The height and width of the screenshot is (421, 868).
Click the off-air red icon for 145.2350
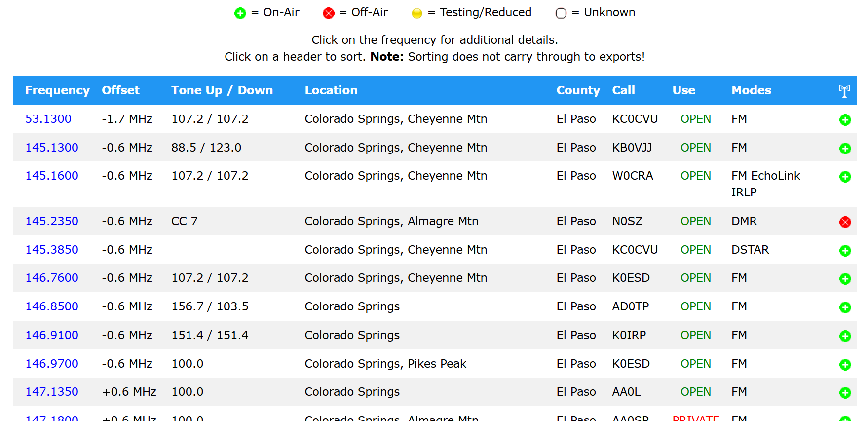845,222
